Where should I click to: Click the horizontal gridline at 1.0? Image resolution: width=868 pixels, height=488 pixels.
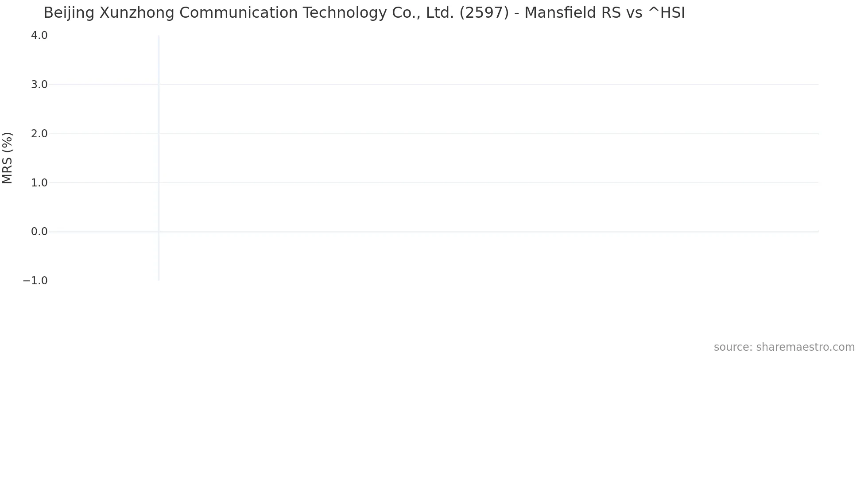pyautogui.click(x=443, y=182)
